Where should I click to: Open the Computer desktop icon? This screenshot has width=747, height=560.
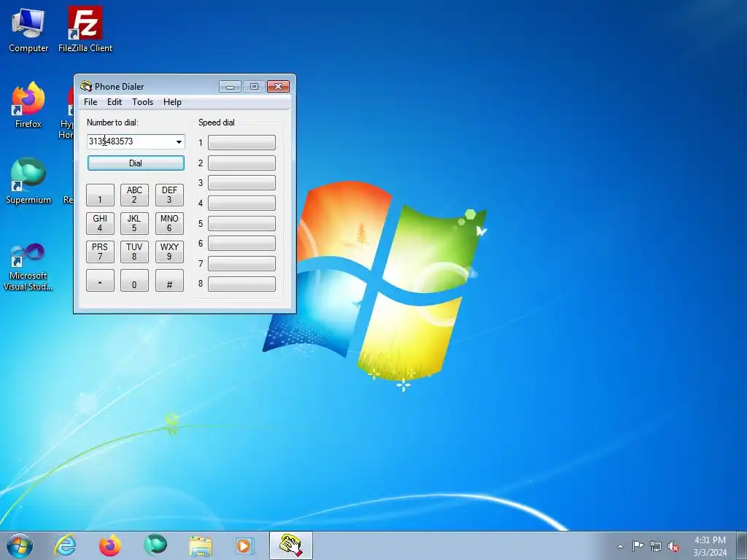point(28,29)
